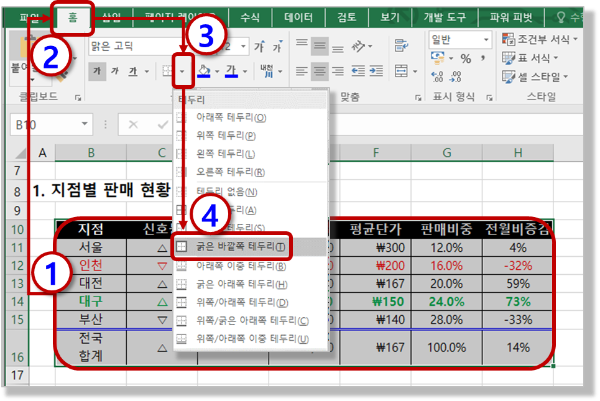The image size is (600, 401).
Task: Choose 굵은 바깥쪽 테두리(T) from borders menu
Action: tap(251, 247)
